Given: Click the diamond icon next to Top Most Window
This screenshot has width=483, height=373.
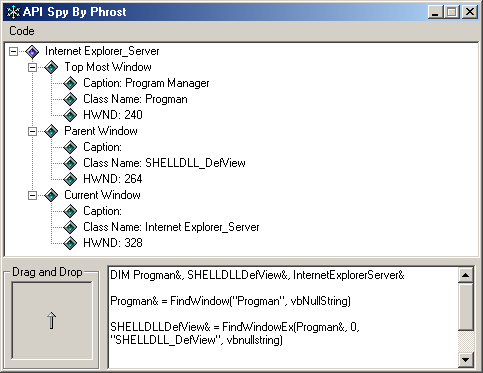Looking at the screenshot, I should pos(51,67).
